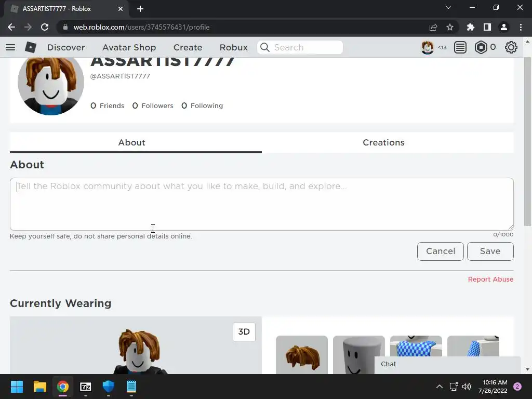The height and width of the screenshot is (399, 532).
Task: Click the page vertical scrollbar
Action: [x=527, y=141]
